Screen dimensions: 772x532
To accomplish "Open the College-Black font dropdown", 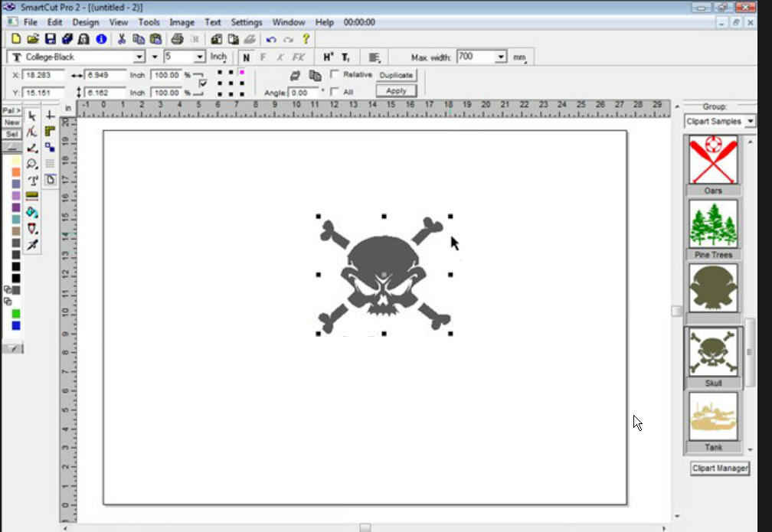I will (139, 57).
